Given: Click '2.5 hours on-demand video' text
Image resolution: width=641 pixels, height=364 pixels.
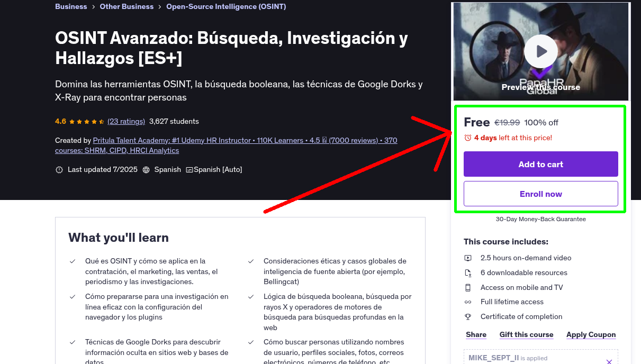Looking at the screenshot, I should coord(526,258).
